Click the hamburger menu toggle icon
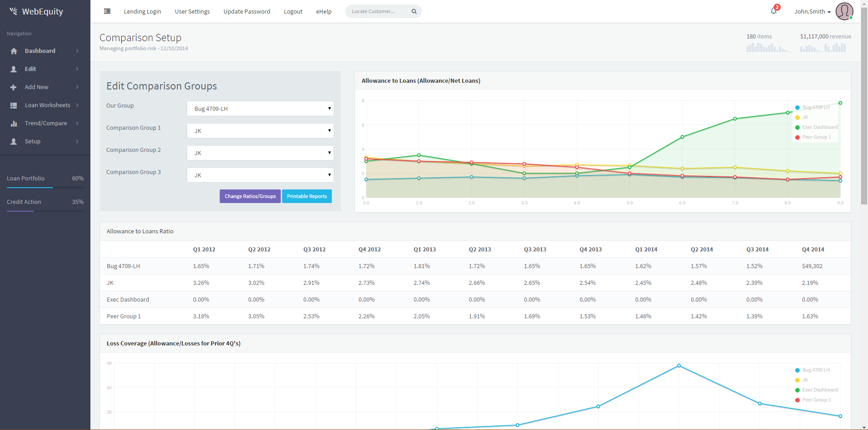The image size is (868, 430). (107, 11)
